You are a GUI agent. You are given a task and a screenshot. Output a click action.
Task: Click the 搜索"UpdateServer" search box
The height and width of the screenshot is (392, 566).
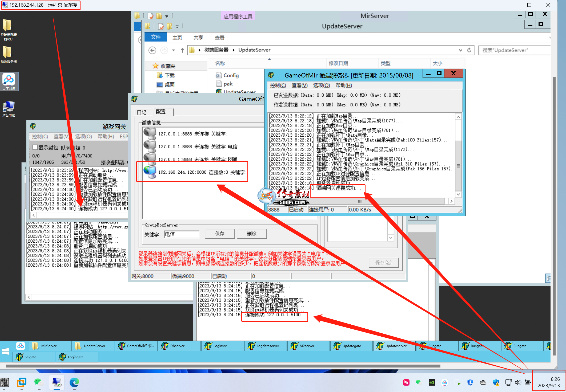click(515, 50)
